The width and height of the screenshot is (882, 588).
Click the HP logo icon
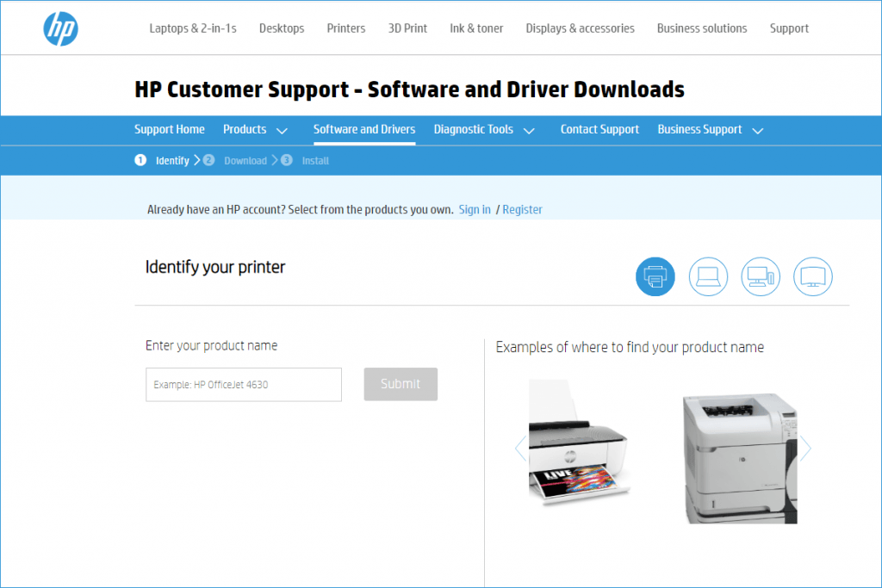pyautogui.click(x=60, y=28)
